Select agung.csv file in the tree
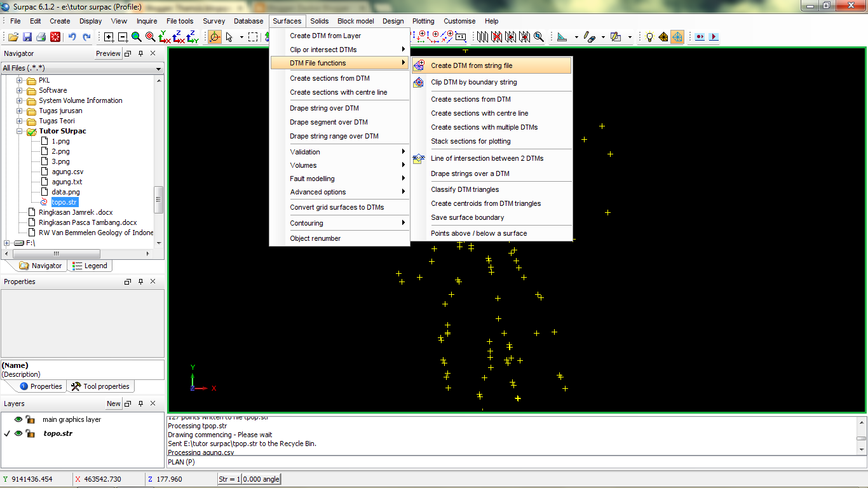The height and width of the screenshot is (488, 868). click(67, 172)
